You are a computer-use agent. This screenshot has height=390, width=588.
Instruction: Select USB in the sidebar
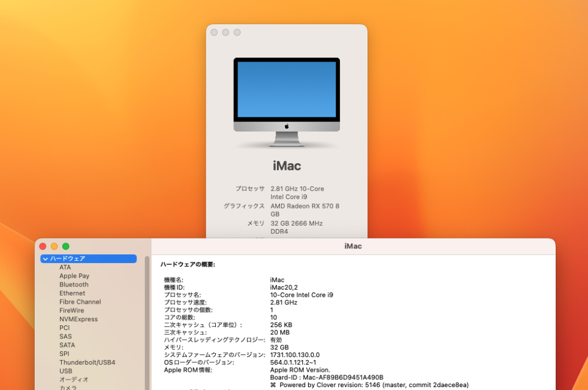pyautogui.click(x=66, y=371)
